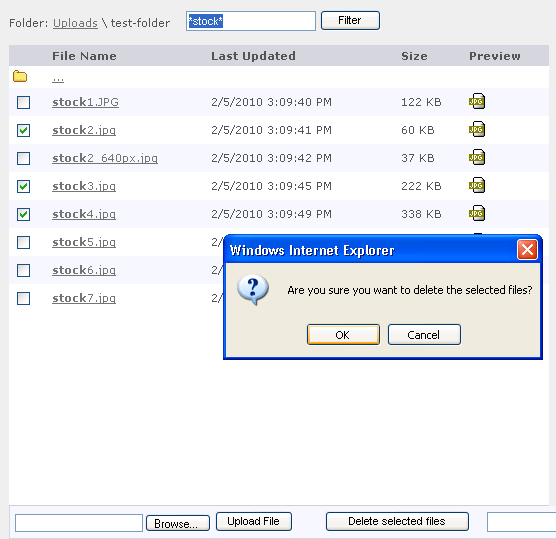Open JPG preview icon for stock2.jpg

(x=477, y=129)
